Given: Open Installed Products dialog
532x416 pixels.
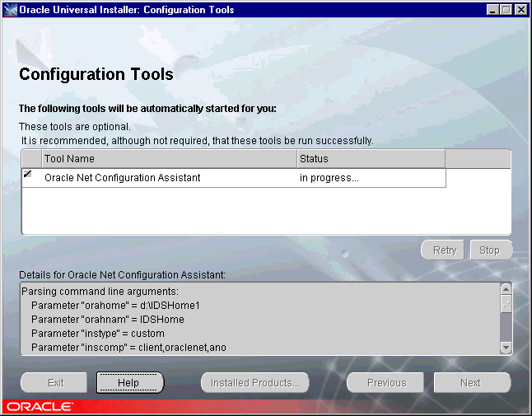Looking at the screenshot, I should [255, 383].
